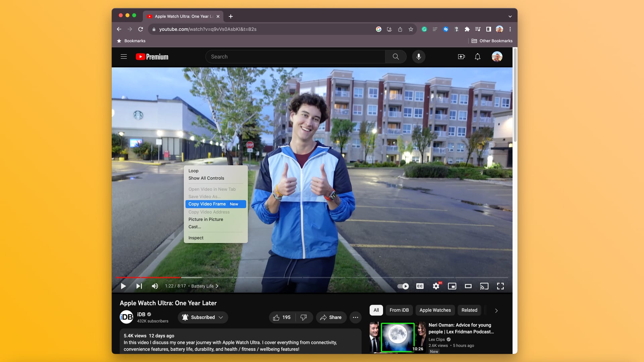This screenshot has width=644, height=362.
Task: Open the Lex Fridman podcast thumbnail
Action: (x=397, y=338)
